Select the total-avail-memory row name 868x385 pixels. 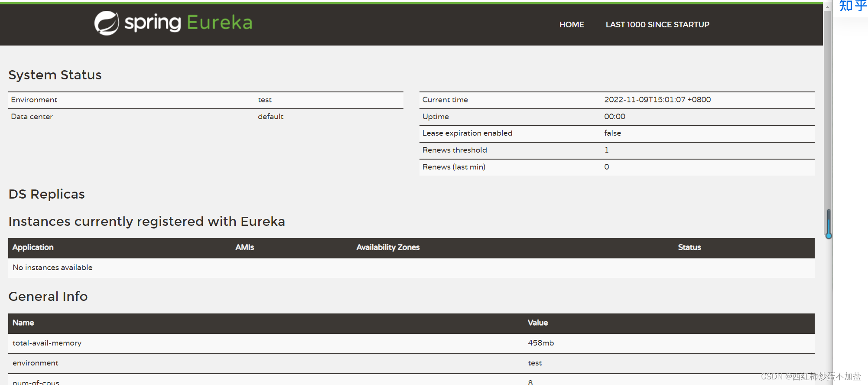47,343
